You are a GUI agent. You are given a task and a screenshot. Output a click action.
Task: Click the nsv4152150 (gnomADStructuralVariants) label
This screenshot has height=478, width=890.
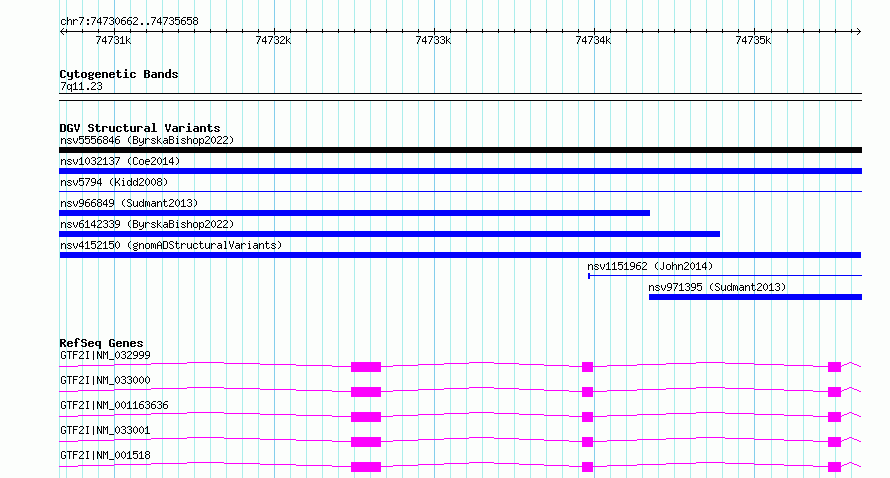[171, 245]
